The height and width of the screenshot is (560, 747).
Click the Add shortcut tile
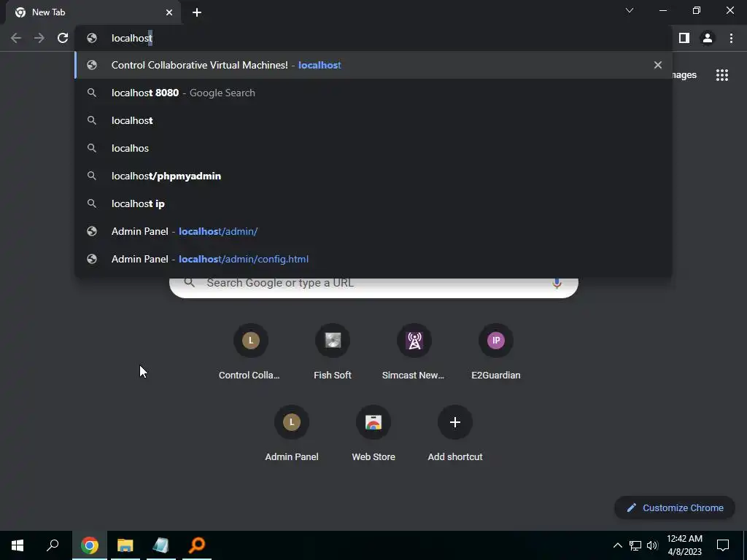pos(455,434)
